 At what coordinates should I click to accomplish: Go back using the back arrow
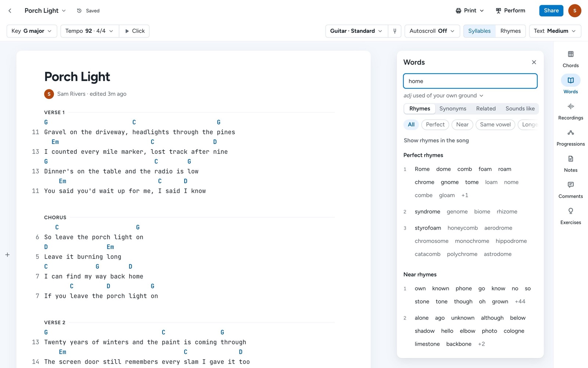10,11
